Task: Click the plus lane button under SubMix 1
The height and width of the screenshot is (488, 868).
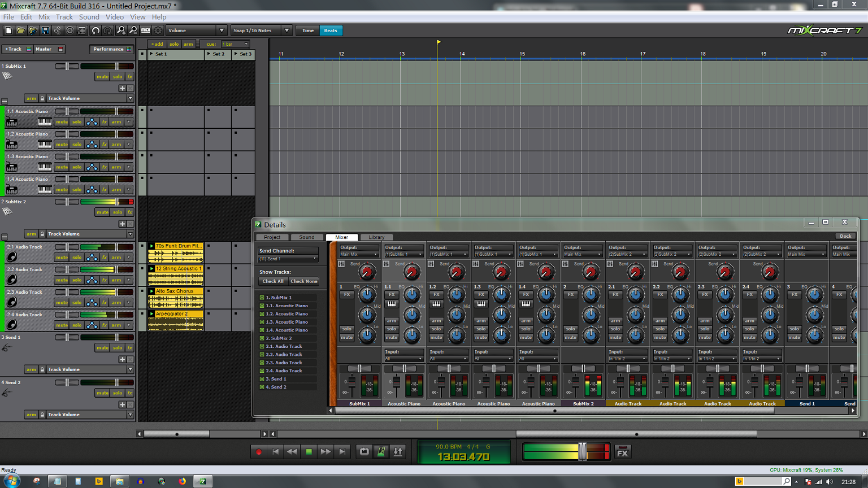Action: 122,89
